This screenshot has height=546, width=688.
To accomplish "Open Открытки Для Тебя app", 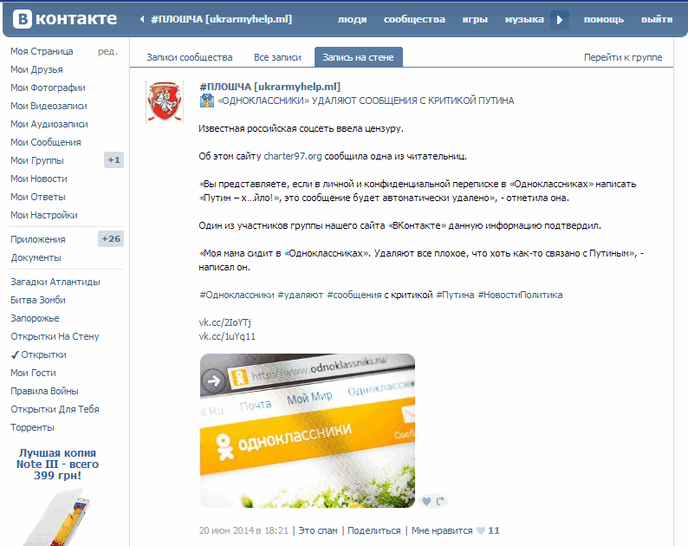I will tap(55, 410).
